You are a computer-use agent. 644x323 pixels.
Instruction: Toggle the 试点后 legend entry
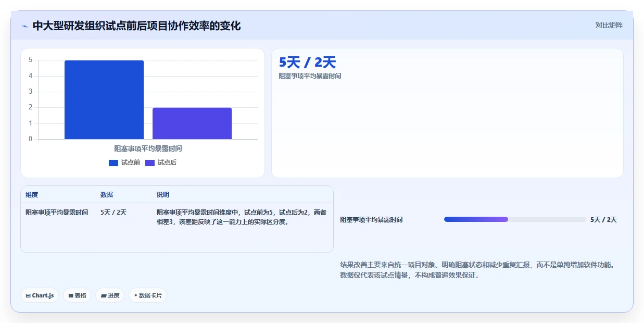click(161, 163)
